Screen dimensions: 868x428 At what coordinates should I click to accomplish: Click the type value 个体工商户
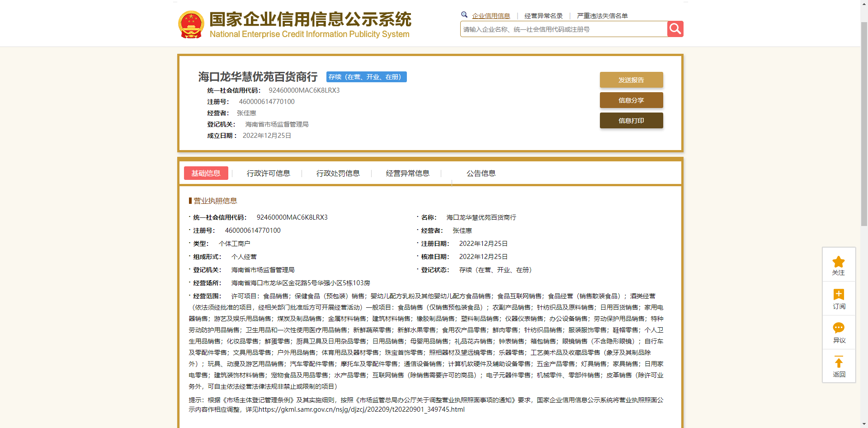tap(234, 244)
